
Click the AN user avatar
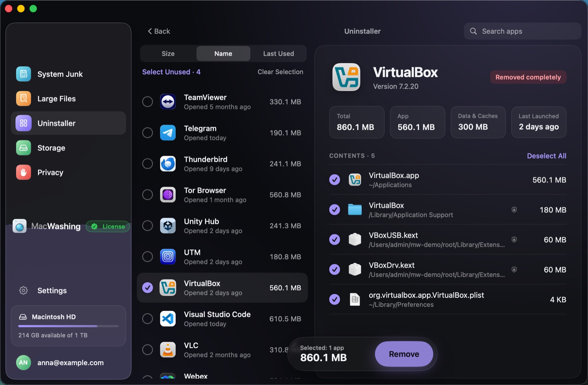[x=24, y=363]
